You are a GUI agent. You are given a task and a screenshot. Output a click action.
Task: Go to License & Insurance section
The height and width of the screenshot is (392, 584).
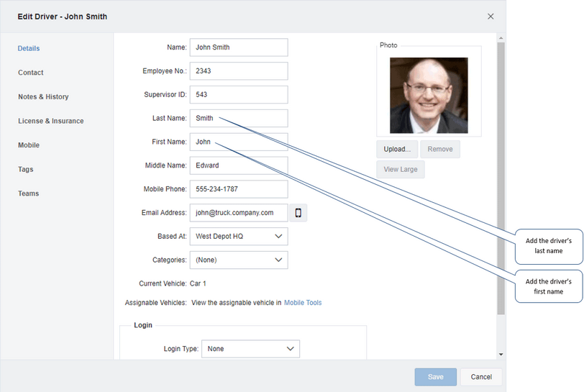coord(51,121)
